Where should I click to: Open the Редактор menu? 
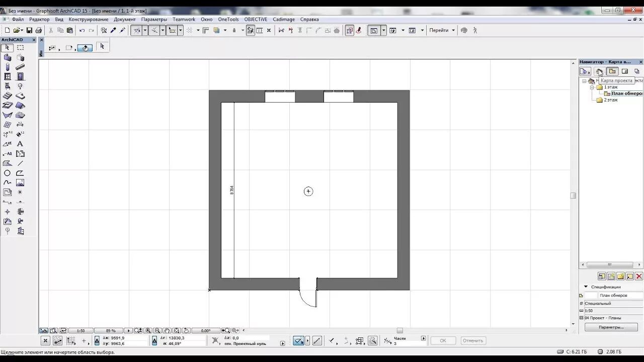click(39, 19)
